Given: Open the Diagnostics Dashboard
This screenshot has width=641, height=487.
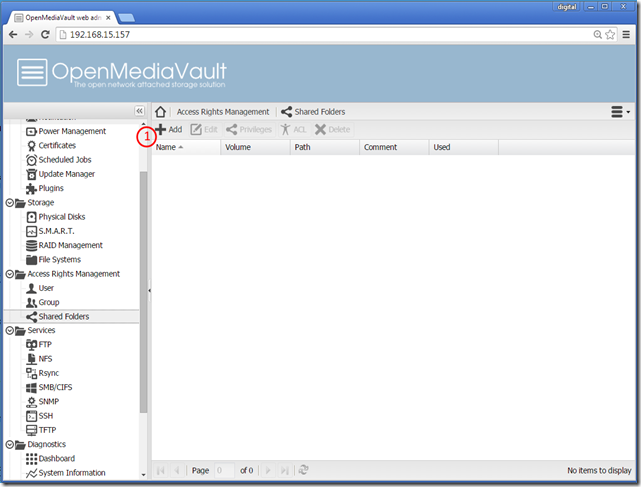Looking at the screenshot, I should click(x=50, y=459).
